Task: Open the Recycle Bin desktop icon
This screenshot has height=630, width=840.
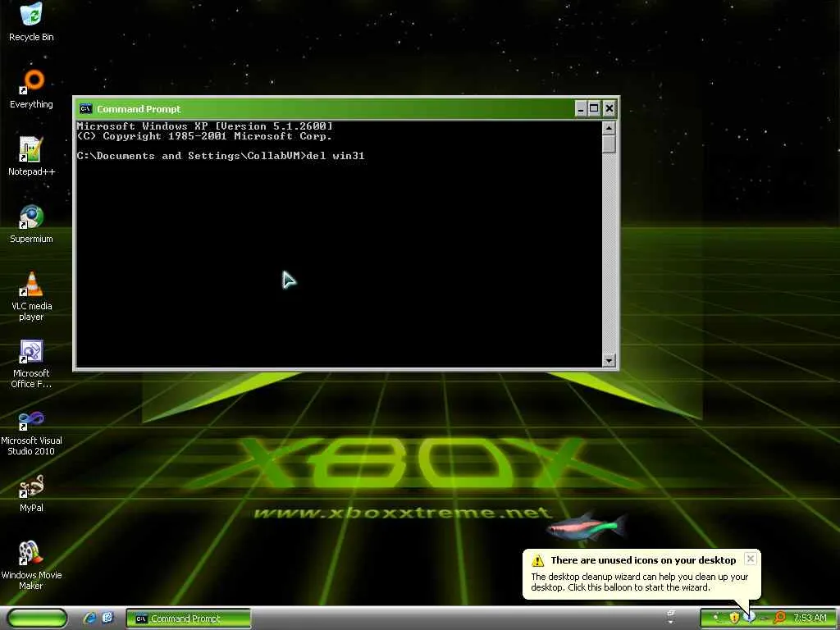Action: point(31,21)
